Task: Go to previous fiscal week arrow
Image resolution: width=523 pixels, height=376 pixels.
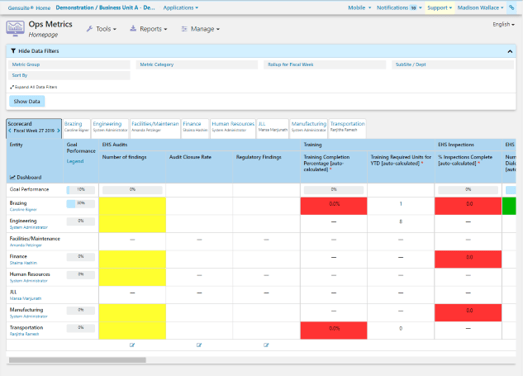Action: 10,130
